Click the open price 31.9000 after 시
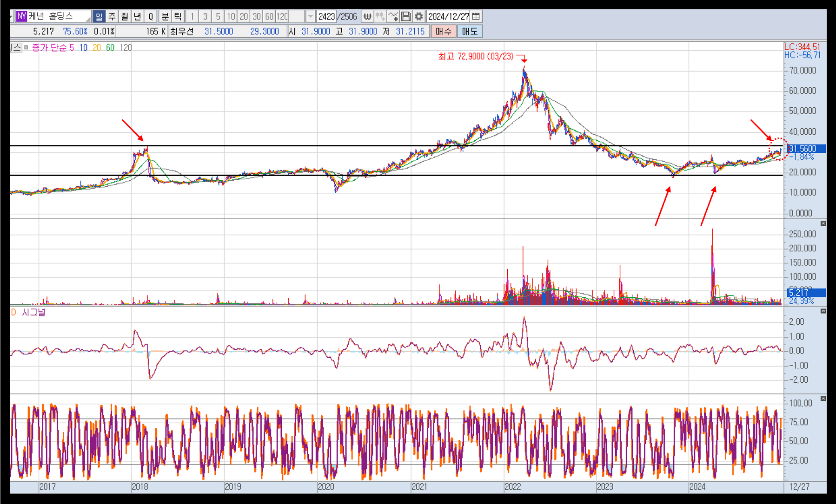Viewport: 836px width, 504px height. (316, 32)
